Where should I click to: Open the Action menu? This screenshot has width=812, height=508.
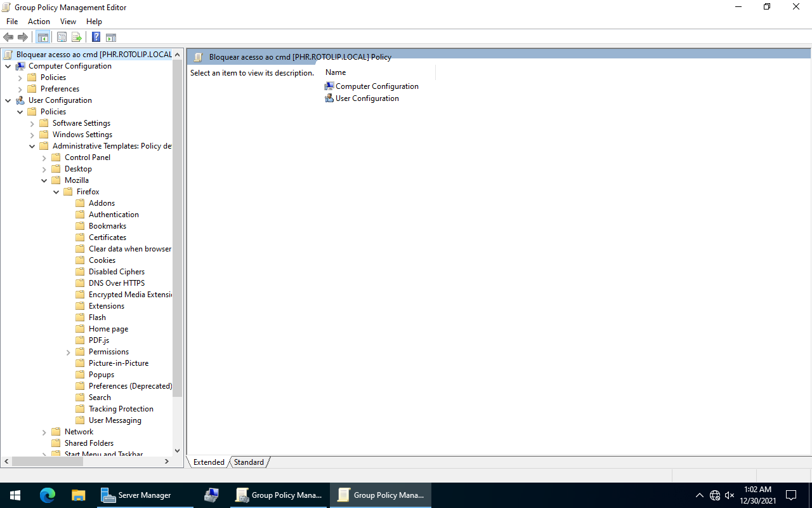pos(39,22)
